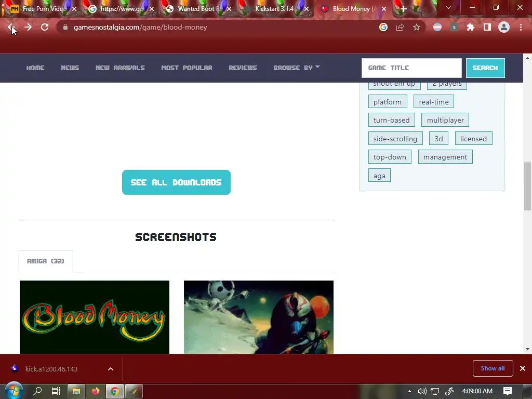Expand the kick.a1200.46.143 download options chevron
The width and height of the screenshot is (532, 399).
pyautogui.click(x=111, y=369)
